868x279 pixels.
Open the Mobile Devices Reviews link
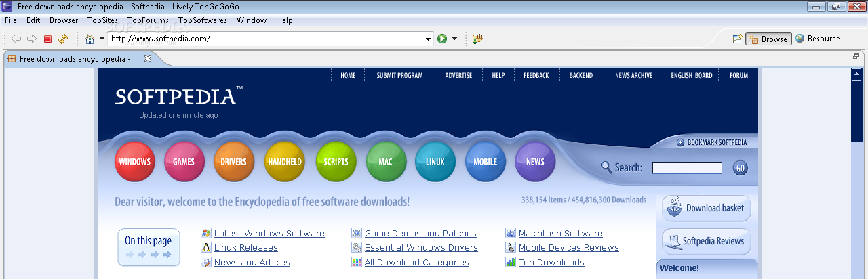569,248
